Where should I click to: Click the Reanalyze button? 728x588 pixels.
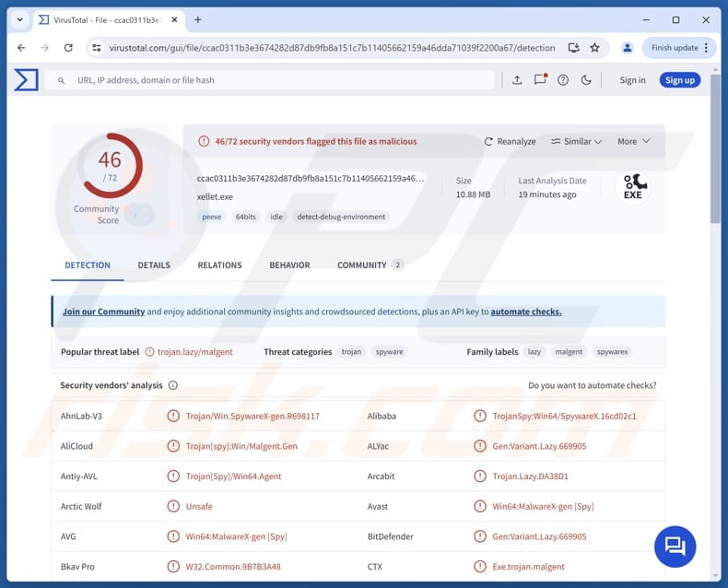pyautogui.click(x=510, y=142)
